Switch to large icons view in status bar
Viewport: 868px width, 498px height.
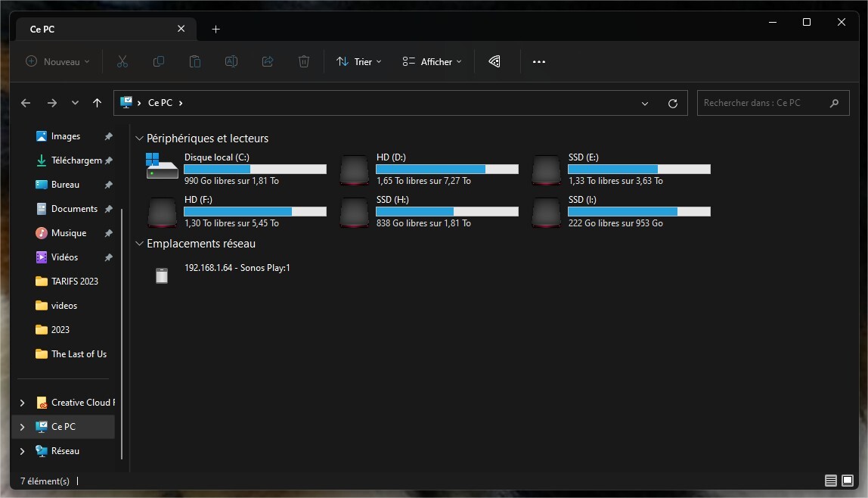click(848, 481)
